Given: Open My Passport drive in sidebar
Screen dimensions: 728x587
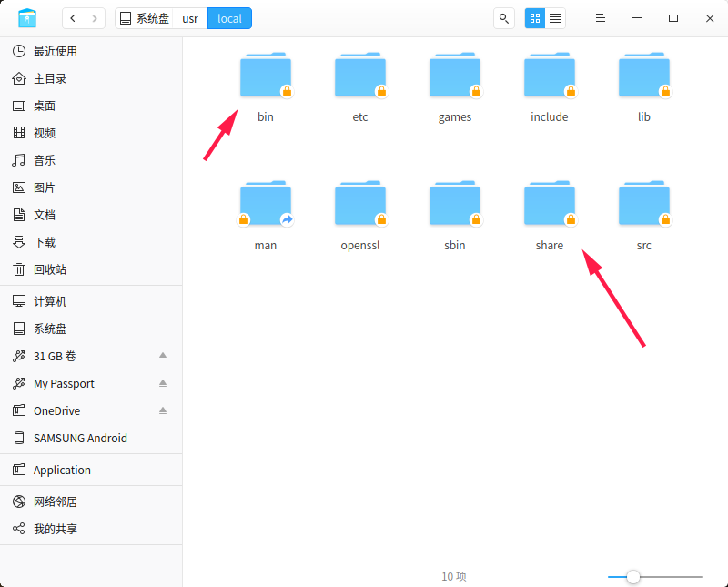Looking at the screenshot, I should coord(91,383).
